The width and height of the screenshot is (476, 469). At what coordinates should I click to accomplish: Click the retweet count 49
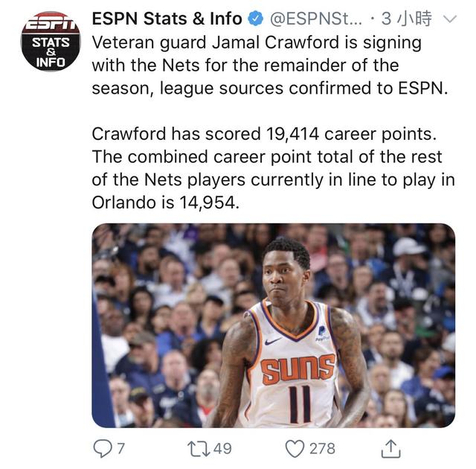pos(222,449)
